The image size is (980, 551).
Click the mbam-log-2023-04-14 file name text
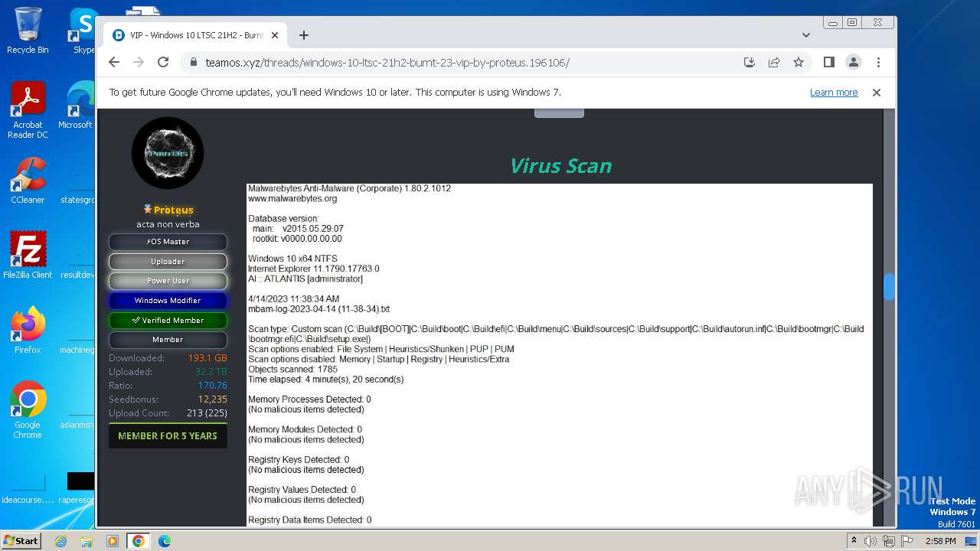click(318, 309)
